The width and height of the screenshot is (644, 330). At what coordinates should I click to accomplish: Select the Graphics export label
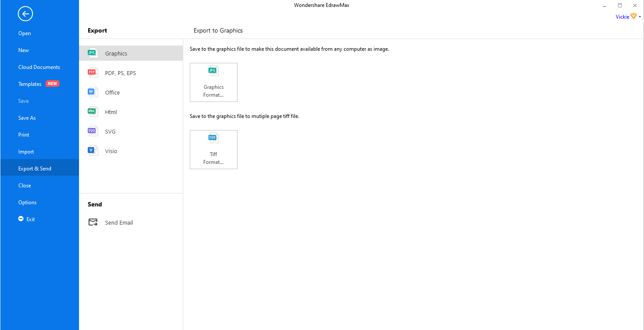click(116, 54)
